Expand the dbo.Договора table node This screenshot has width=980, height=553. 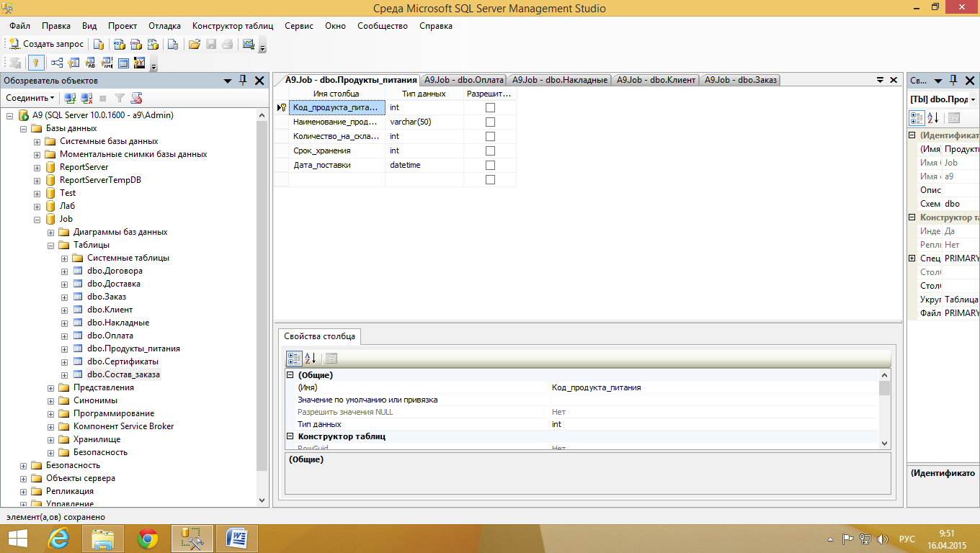64,271
